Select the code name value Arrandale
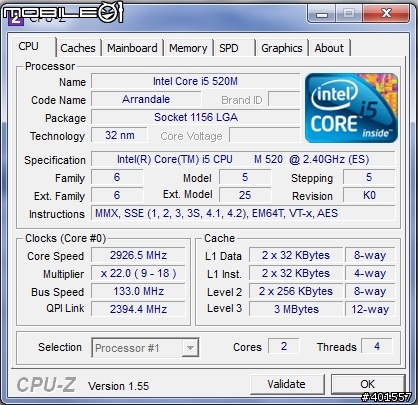418x405 pixels. coord(146,99)
